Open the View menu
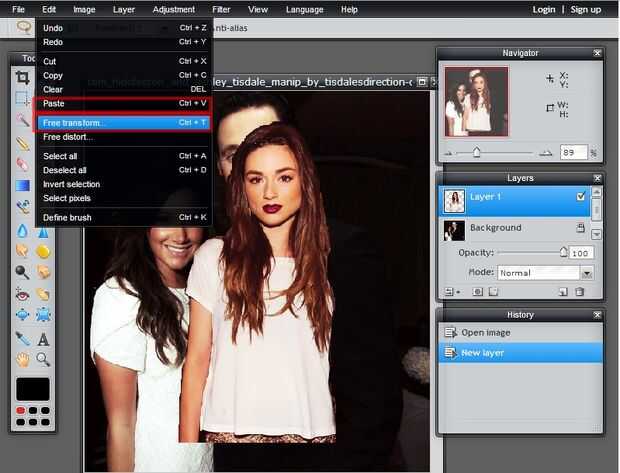Screen dimensions: 620x473 click(x=258, y=9)
